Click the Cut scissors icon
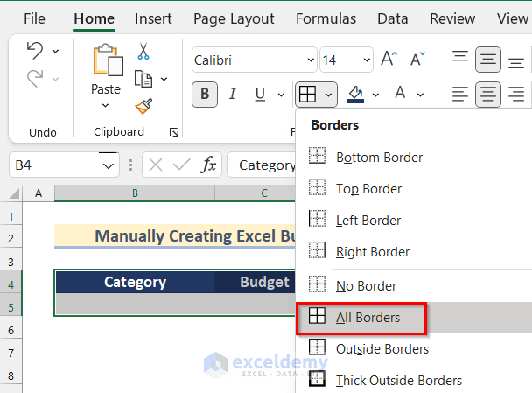The height and width of the screenshot is (393, 532). click(x=144, y=53)
